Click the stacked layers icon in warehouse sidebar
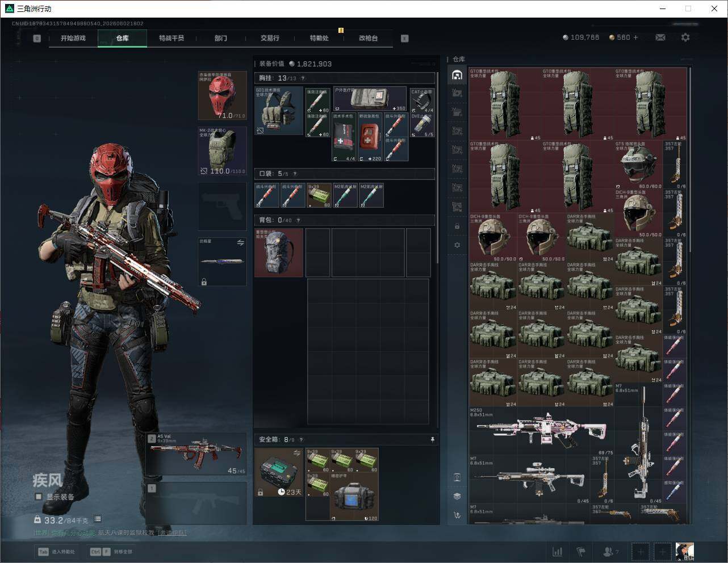728x563 pixels. click(457, 496)
